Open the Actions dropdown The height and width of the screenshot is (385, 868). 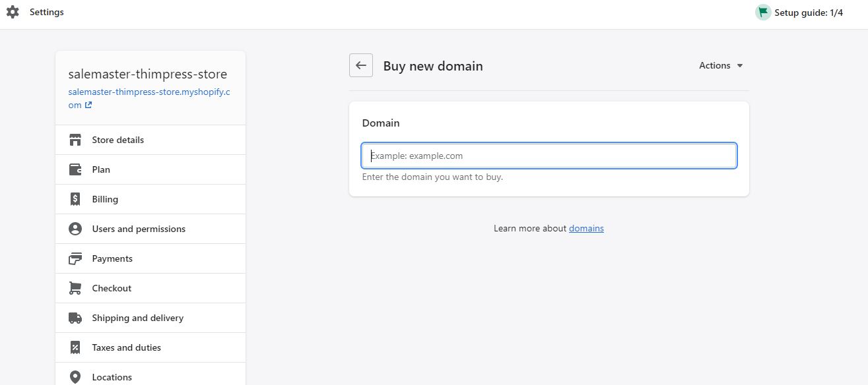721,65
